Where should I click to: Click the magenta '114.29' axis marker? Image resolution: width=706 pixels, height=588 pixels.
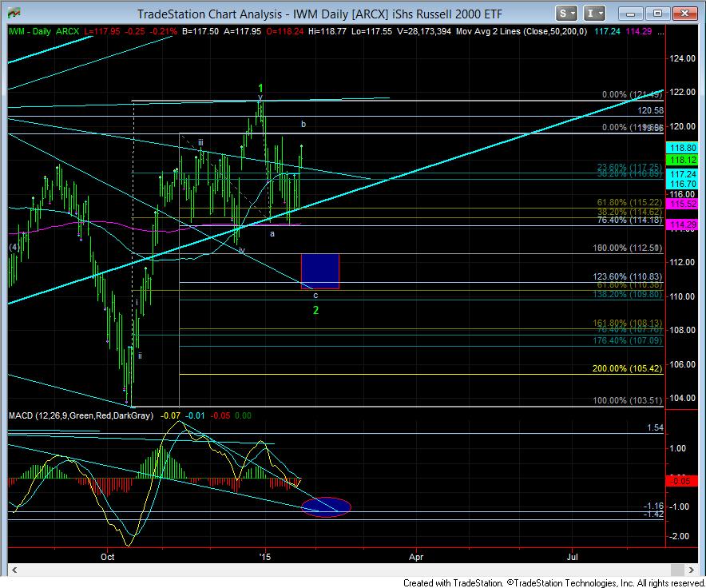[x=683, y=224]
